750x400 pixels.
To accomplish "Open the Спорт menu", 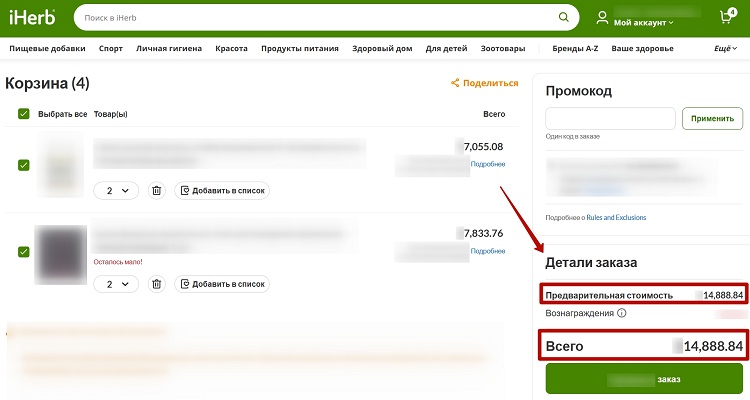I will click(111, 48).
